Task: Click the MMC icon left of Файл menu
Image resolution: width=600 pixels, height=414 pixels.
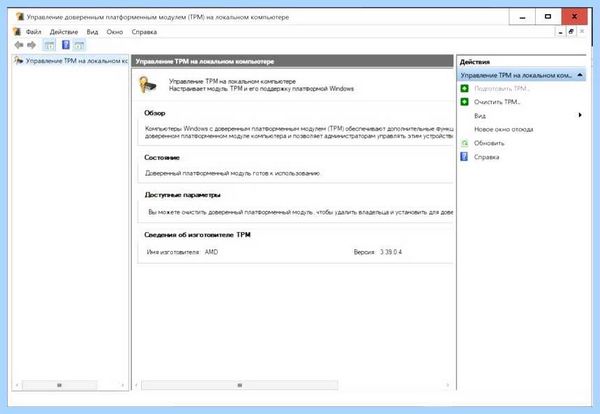Action: pyautogui.click(x=16, y=31)
